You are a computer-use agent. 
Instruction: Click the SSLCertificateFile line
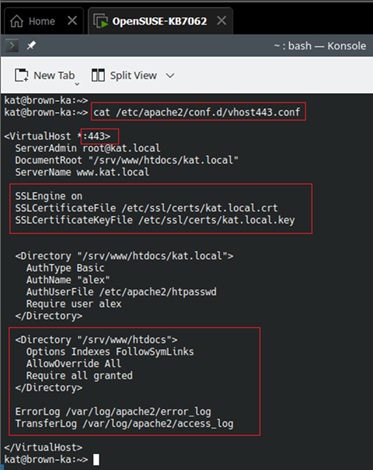pos(146,208)
